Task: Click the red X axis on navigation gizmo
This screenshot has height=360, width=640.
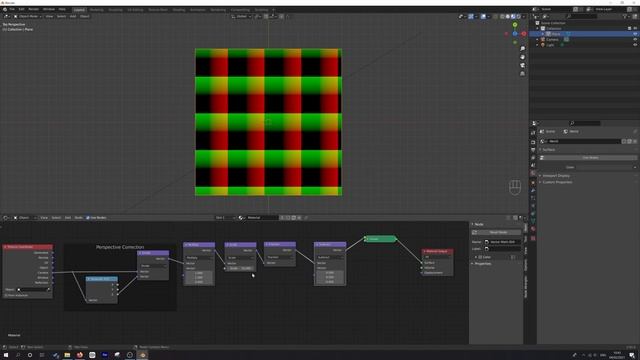Action: pos(524,34)
